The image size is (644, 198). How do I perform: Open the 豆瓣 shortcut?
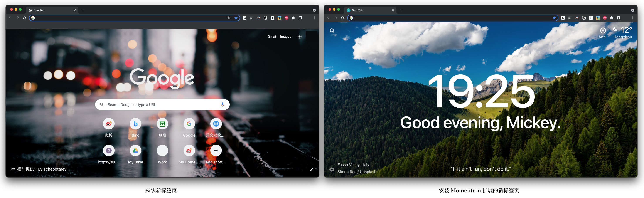[x=162, y=128]
